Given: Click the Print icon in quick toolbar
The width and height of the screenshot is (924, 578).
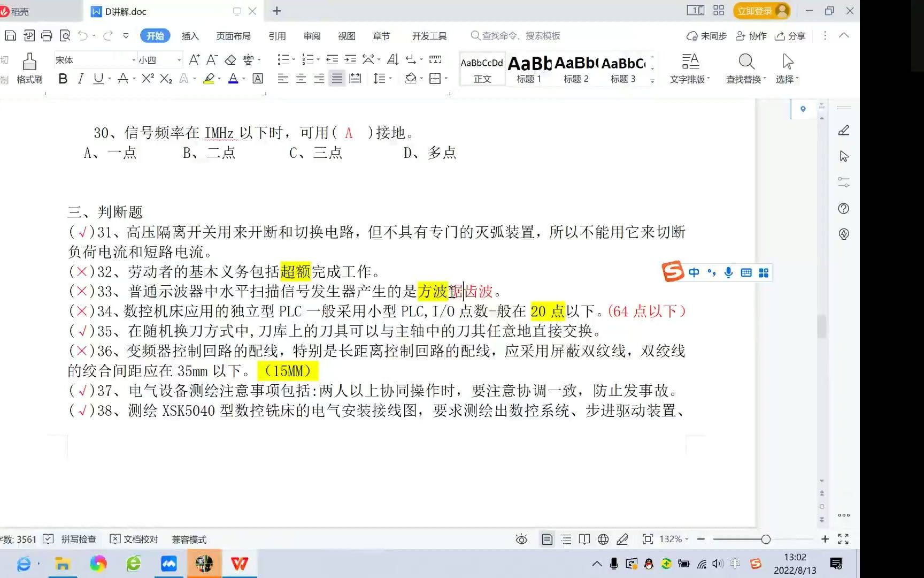Looking at the screenshot, I should coord(47,36).
